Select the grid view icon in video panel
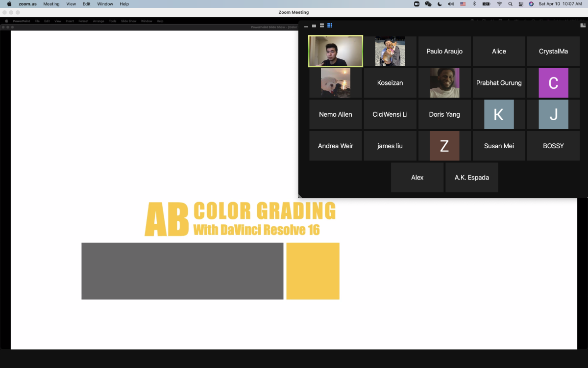 pyautogui.click(x=330, y=26)
